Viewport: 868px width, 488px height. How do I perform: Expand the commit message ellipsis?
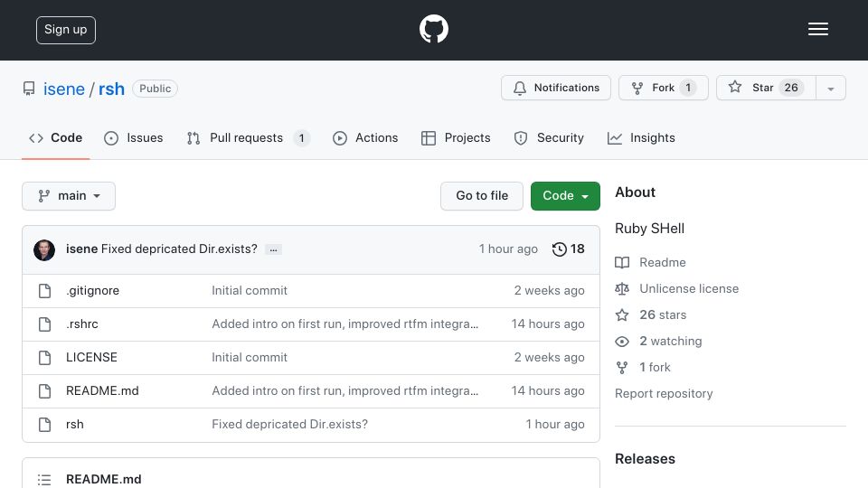pyautogui.click(x=273, y=249)
